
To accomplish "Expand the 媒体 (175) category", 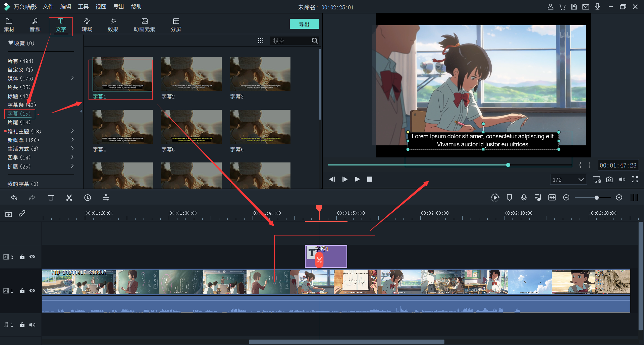I will tap(72, 78).
